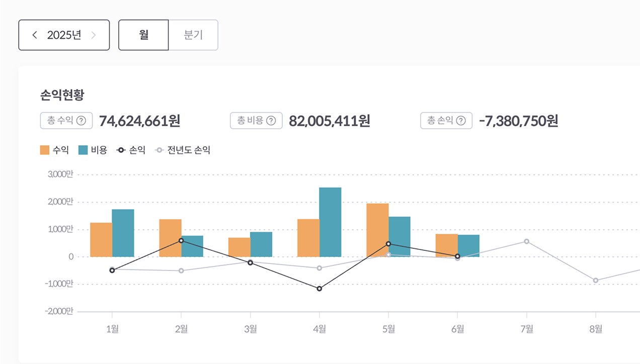Viewport: 640px width, 364px height.
Task: Click January 손익 black line point
Action: (112, 270)
